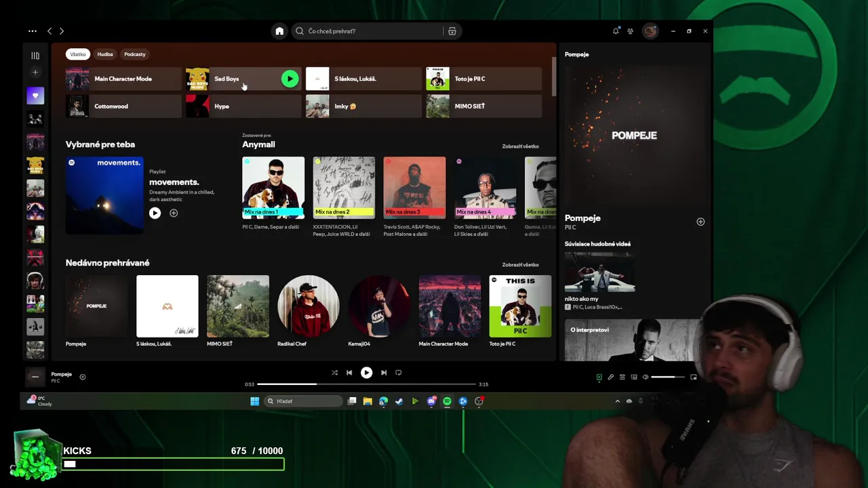Toggle the Now Playing view panel

point(599,377)
